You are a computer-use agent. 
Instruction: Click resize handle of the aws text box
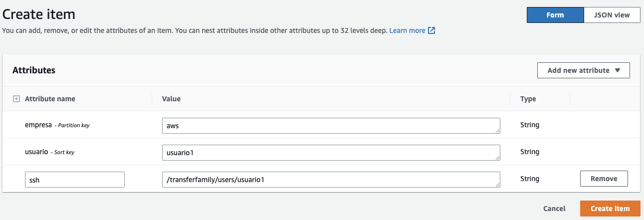pyautogui.click(x=497, y=131)
